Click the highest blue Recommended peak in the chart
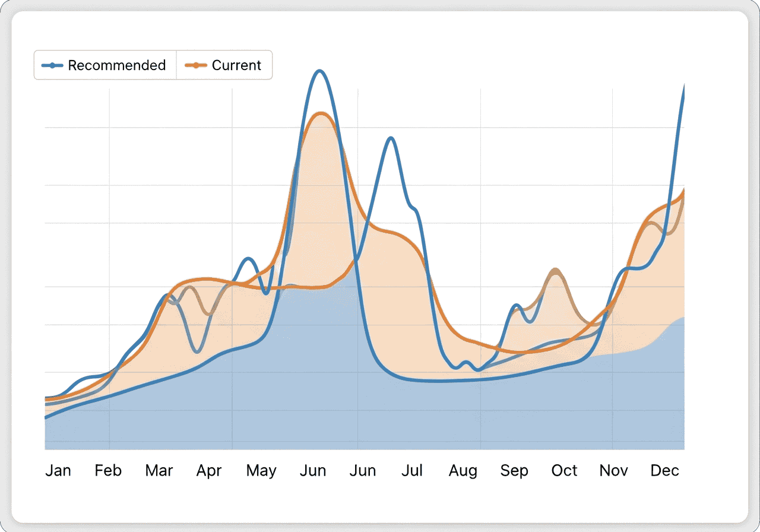760x532 pixels. 320,71
